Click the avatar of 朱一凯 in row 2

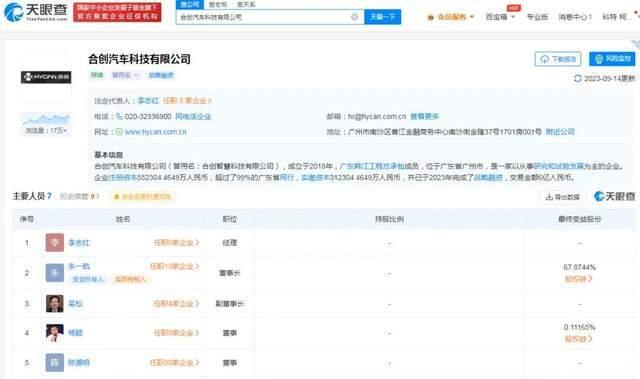[x=55, y=273]
